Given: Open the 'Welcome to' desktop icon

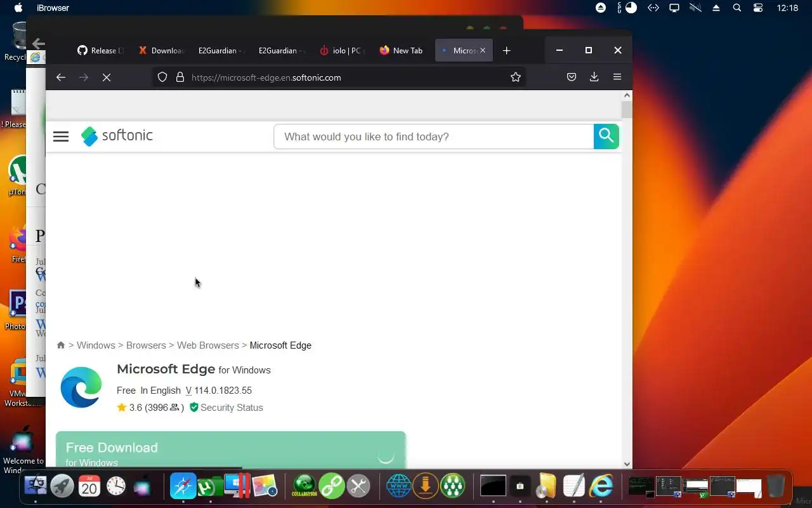Looking at the screenshot, I should pyautogui.click(x=23, y=448).
